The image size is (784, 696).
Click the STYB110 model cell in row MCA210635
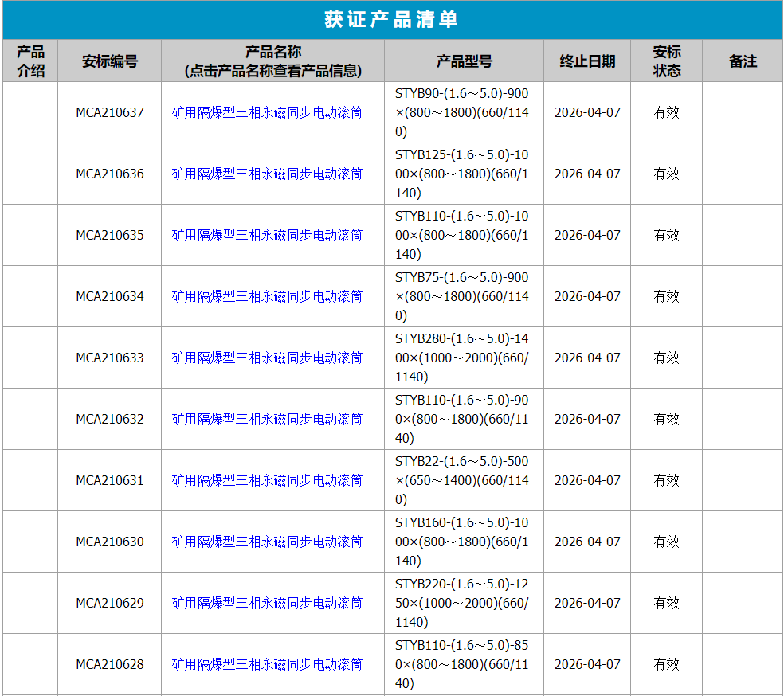(x=464, y=235)
